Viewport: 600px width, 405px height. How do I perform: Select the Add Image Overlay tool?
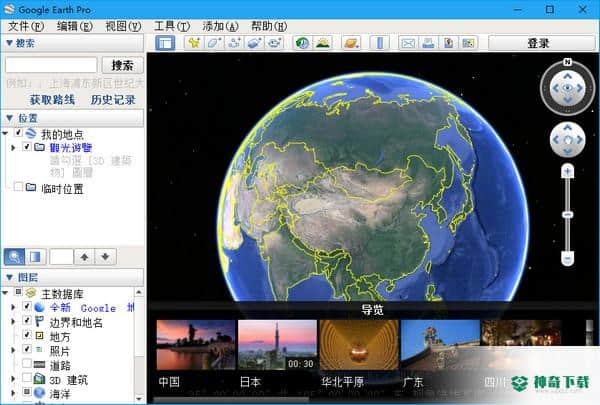pos(254,43)
